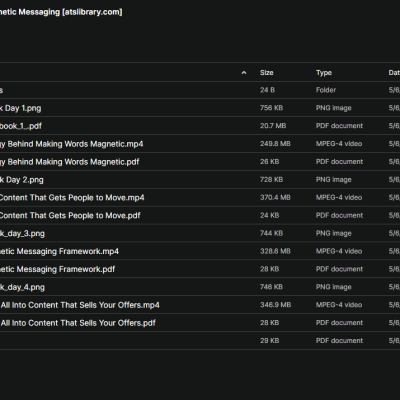This screenshot has height=400, width=400.
Task: Select the file ending in _day_4.png
Action: coord(22,287)
